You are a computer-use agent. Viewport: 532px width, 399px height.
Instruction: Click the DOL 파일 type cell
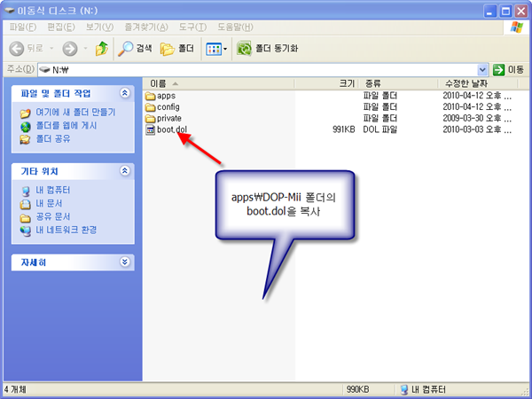380,129
